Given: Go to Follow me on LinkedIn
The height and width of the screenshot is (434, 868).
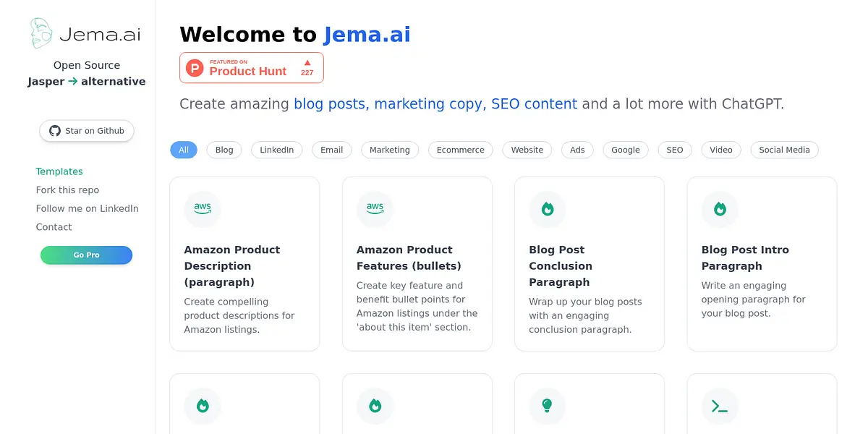Looking at the screenshot, I should tap(87, 208).
